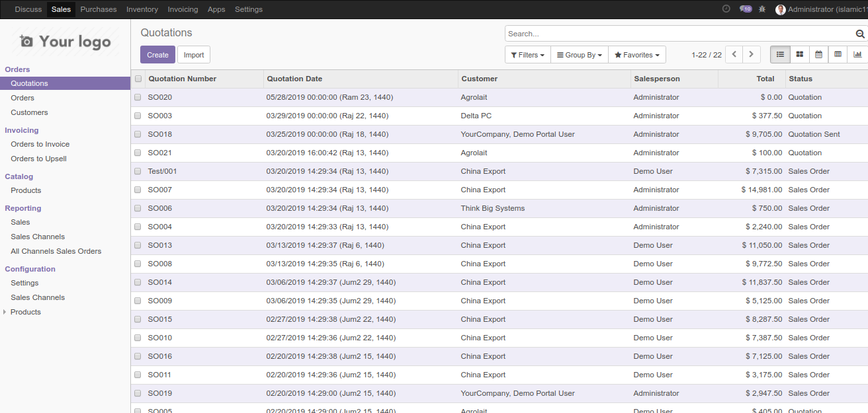
Task: Open Orders in the sidebar
Action: [22, 98]
